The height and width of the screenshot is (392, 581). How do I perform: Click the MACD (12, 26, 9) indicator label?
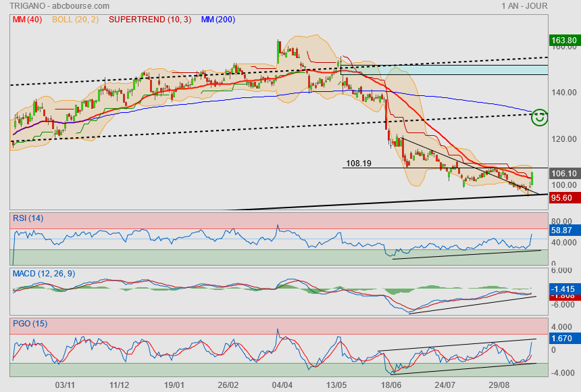(44, 274)
